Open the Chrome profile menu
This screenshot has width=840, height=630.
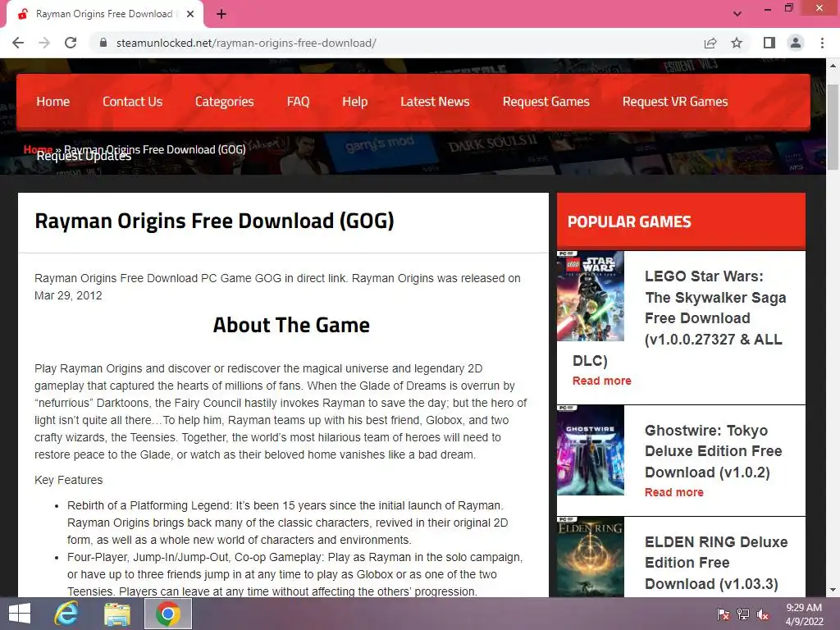click(796, 43)
